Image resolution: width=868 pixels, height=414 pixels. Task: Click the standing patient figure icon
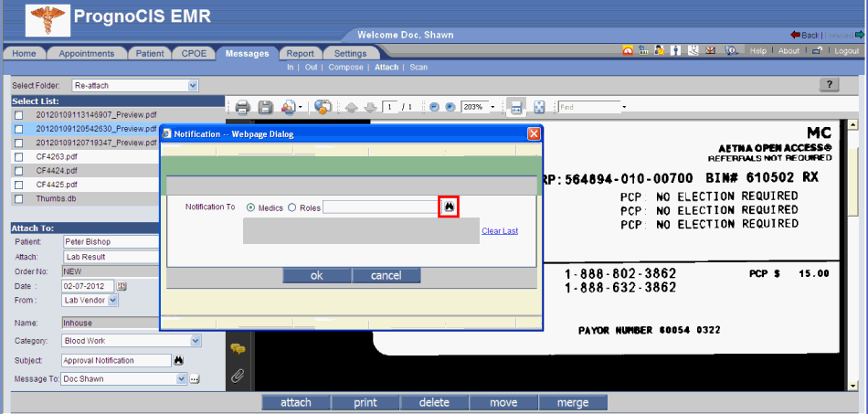[x=676, y=50]
